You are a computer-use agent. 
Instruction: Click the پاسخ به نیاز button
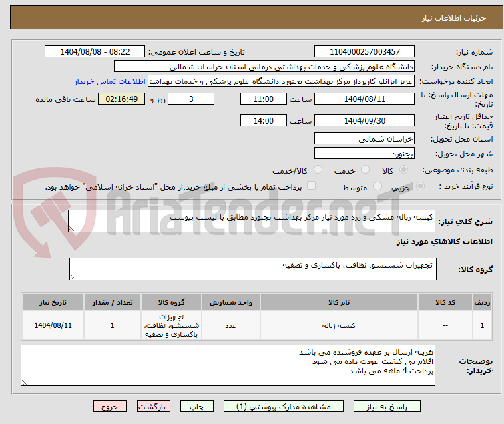[x=387, y=407]
